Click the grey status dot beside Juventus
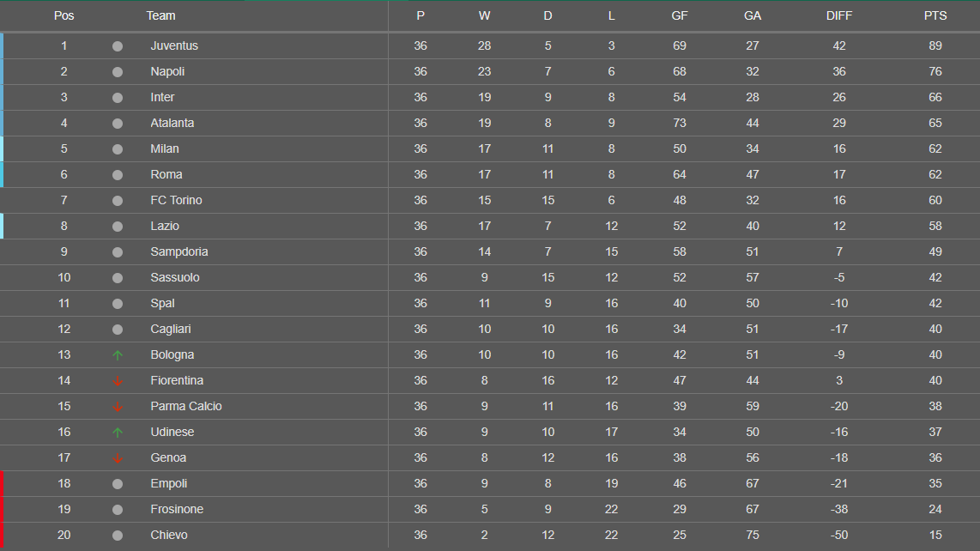The height and width of the screenshot is (551, 980). point(118,45)
